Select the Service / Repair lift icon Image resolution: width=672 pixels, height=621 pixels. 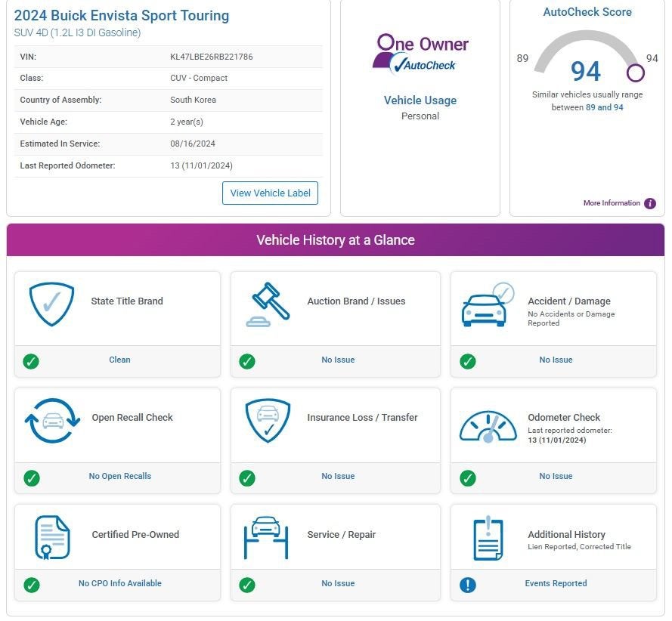(x=266, y=537)
